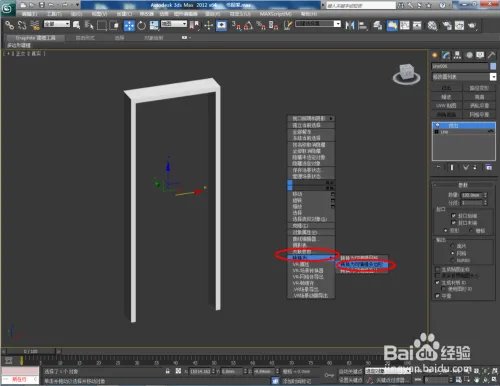The image size is (500, 386).
Task: Switch to the Graphite Modeling Tools tab
Action: pyautogui.click(x=35, y=38)
